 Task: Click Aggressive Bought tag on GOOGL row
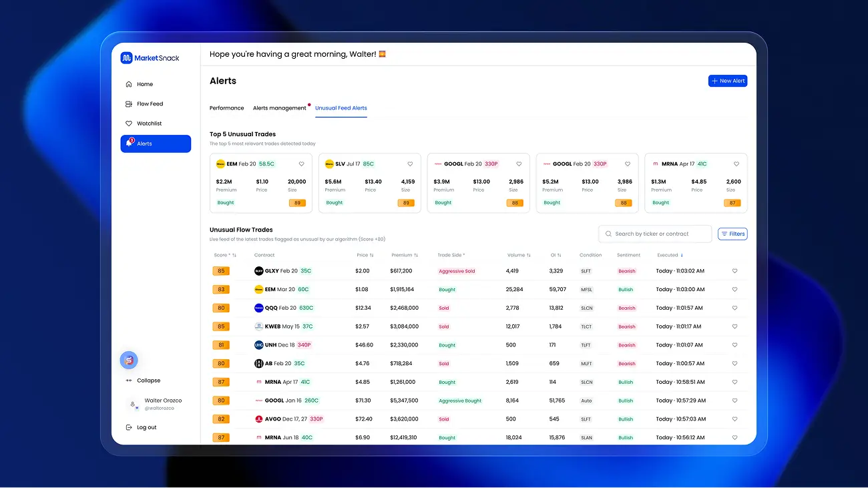(460, 401)
